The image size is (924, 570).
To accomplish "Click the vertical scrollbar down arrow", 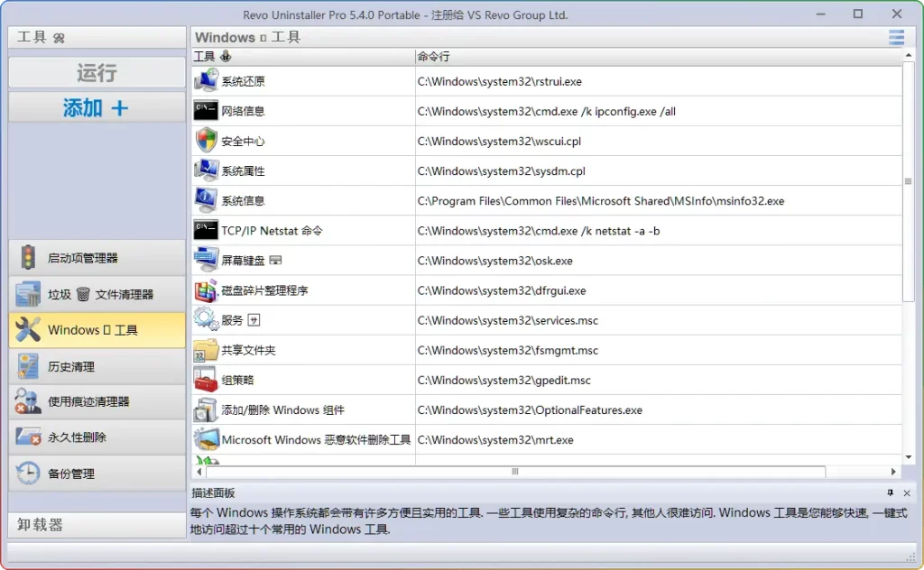I will (x=908, y=457).
